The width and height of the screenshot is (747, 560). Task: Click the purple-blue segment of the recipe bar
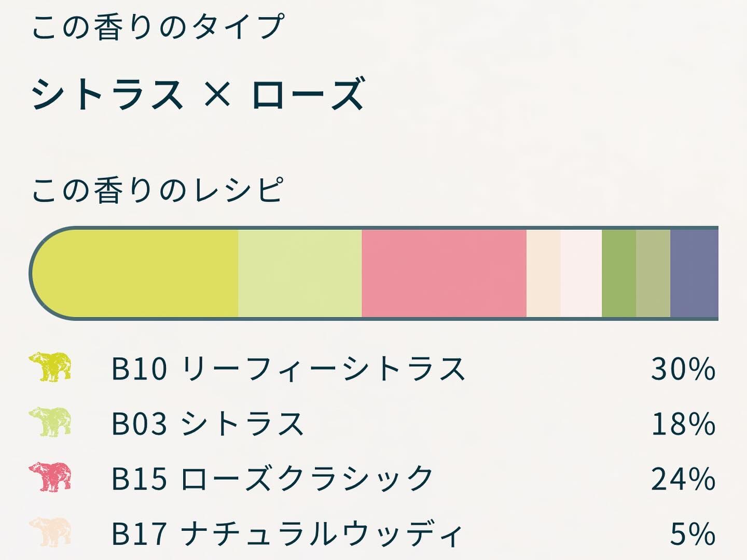pyautogui.click(x=694, y=273)
